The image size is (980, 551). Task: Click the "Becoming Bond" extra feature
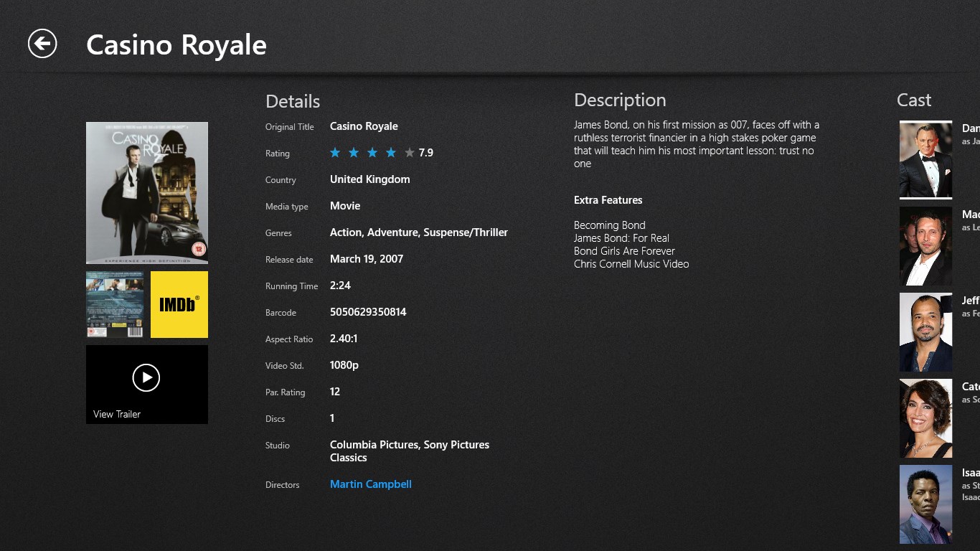[x=610, y=225]
